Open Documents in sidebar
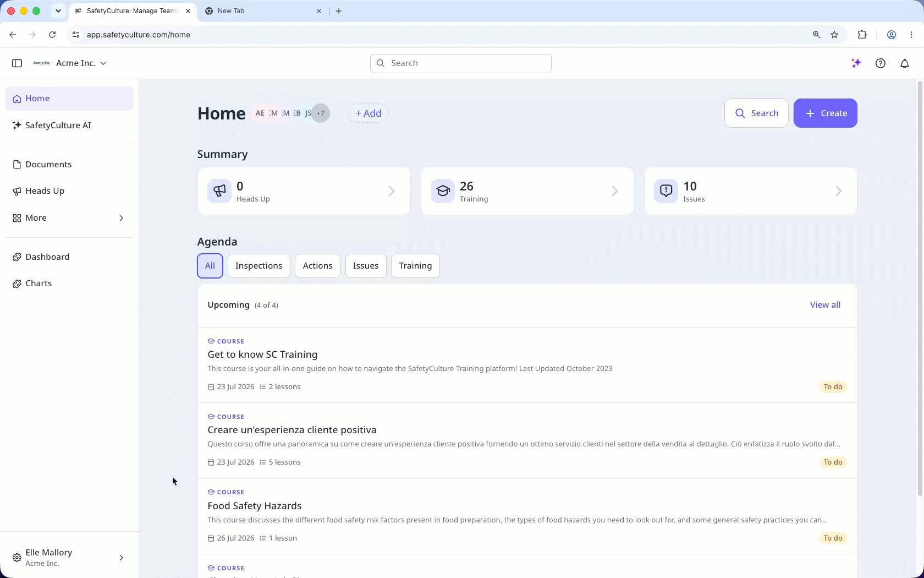 (69, 165)
